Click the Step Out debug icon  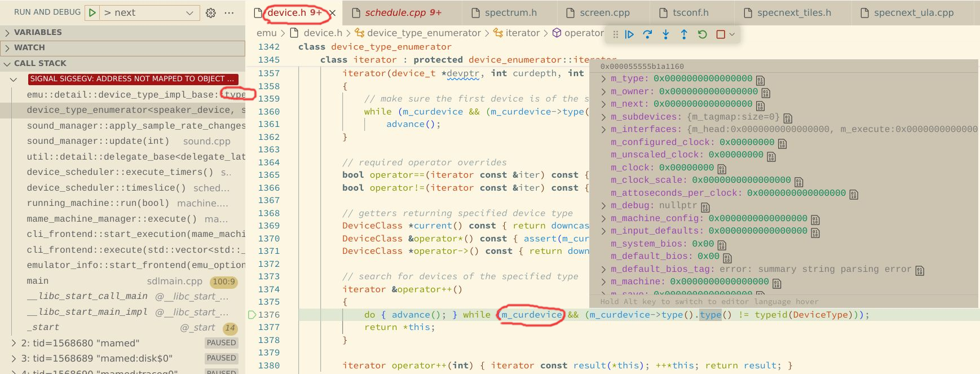click(684, 34)
